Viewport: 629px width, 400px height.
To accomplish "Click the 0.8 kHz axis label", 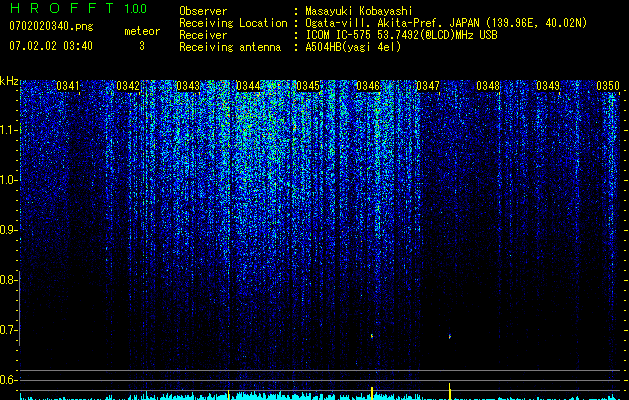I will (8, 280).
